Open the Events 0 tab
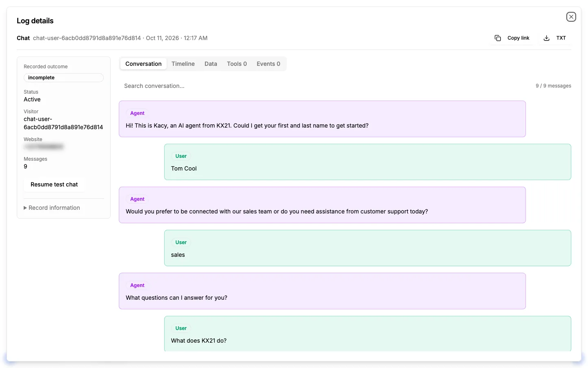Image resolution: width=588 pixels, height=368 pixels. (268, 64)
